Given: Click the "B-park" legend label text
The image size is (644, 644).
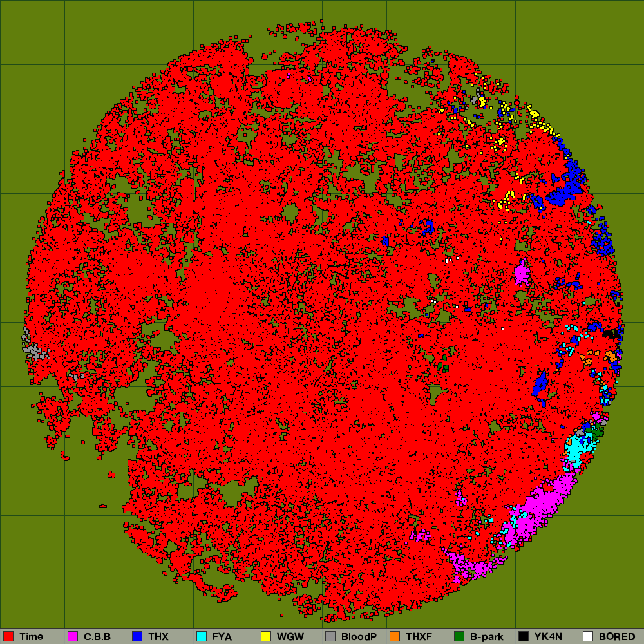Looking at the screenshot, I should (487, 637).
